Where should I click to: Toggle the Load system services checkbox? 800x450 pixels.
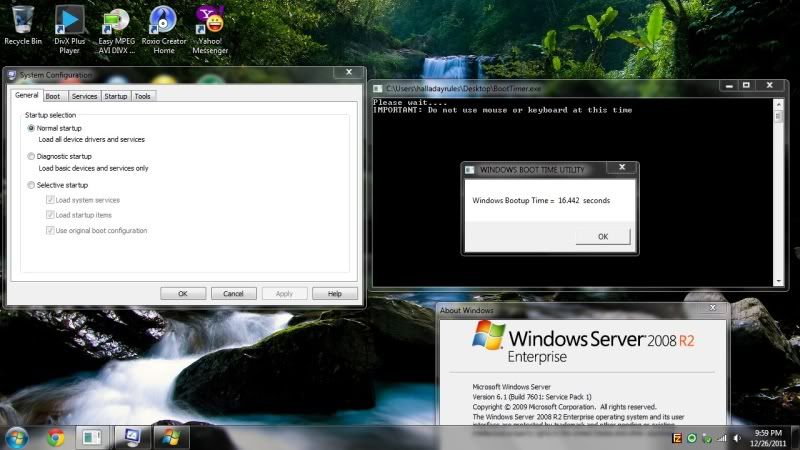[x=50, y=200]
